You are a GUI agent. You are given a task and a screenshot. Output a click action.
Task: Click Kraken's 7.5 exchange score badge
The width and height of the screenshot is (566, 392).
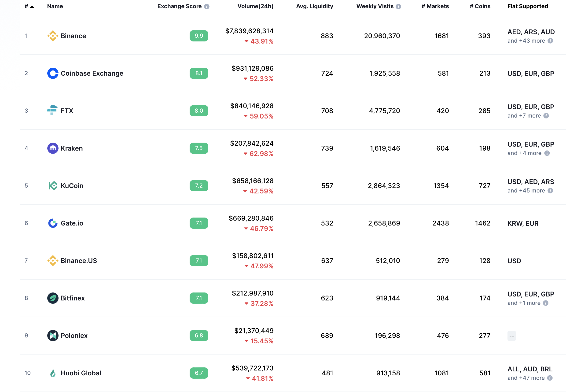[x=199, y=148]
